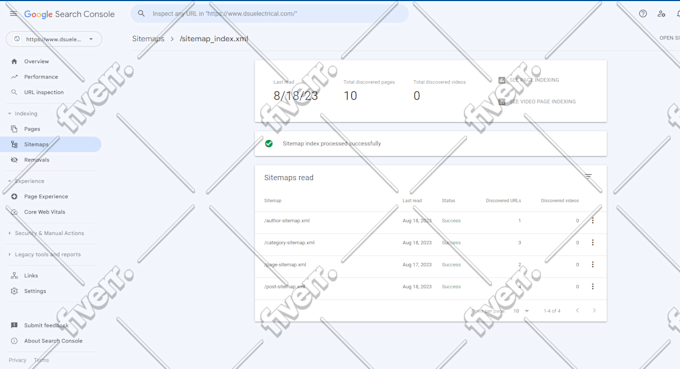Click the /post-sitemap.xml entry
Screen dimensions: 680x369
tap(284, 287)
